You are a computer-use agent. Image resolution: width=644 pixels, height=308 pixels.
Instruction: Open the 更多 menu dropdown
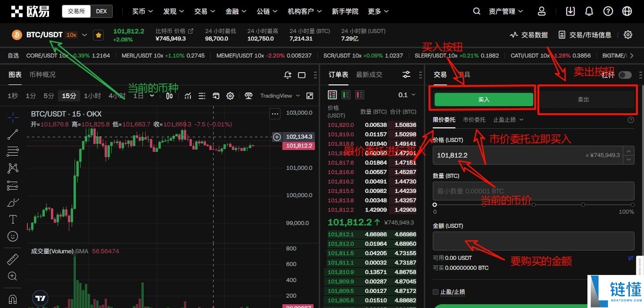(x=378, y=11)
